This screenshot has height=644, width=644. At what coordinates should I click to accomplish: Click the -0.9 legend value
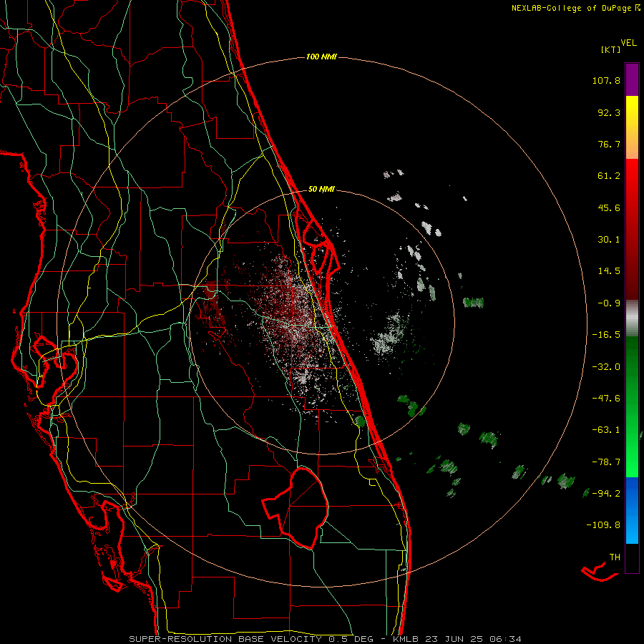click(x=609, y=303)
